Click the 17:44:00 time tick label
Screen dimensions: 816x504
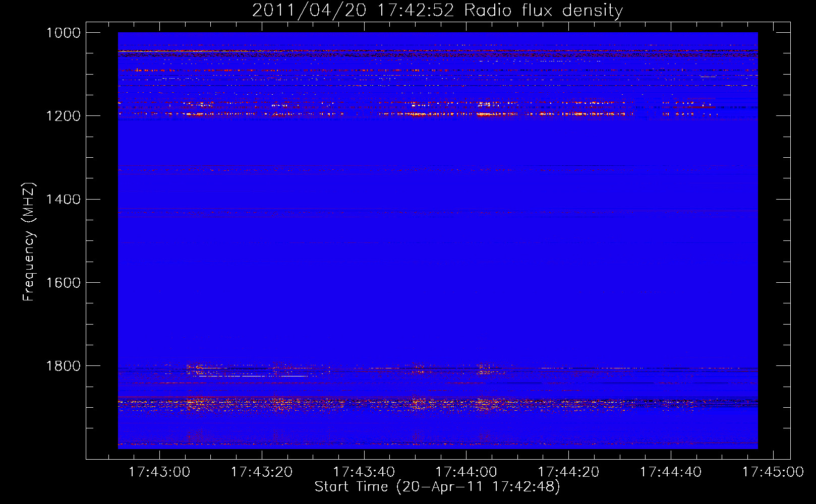coord(466,472)
